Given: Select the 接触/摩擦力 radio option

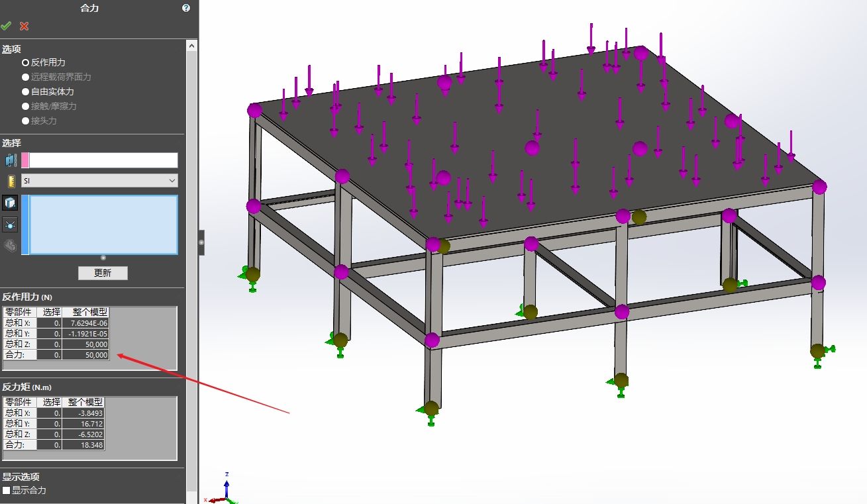Looking at the screenshot, I should [26, 106].
